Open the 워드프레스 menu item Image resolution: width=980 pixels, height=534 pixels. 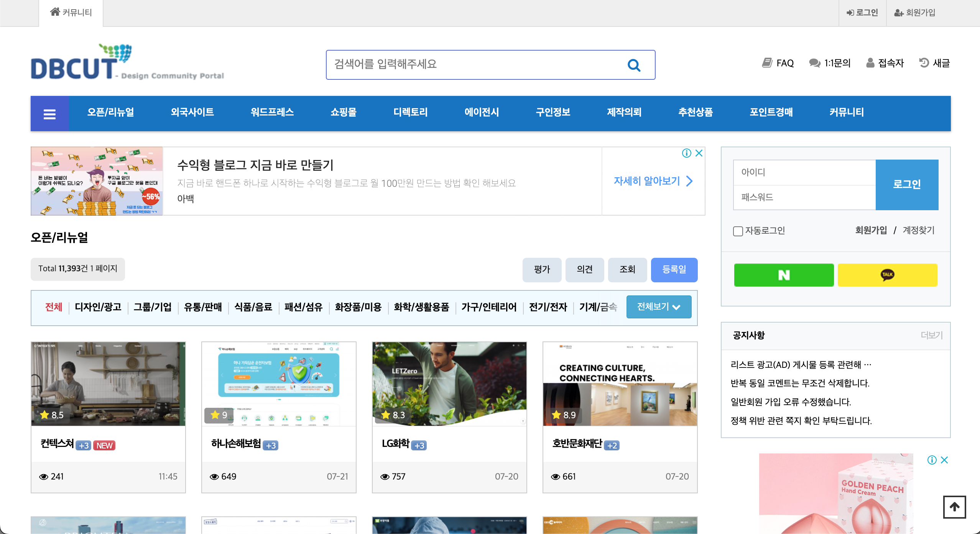coord(272,112)
